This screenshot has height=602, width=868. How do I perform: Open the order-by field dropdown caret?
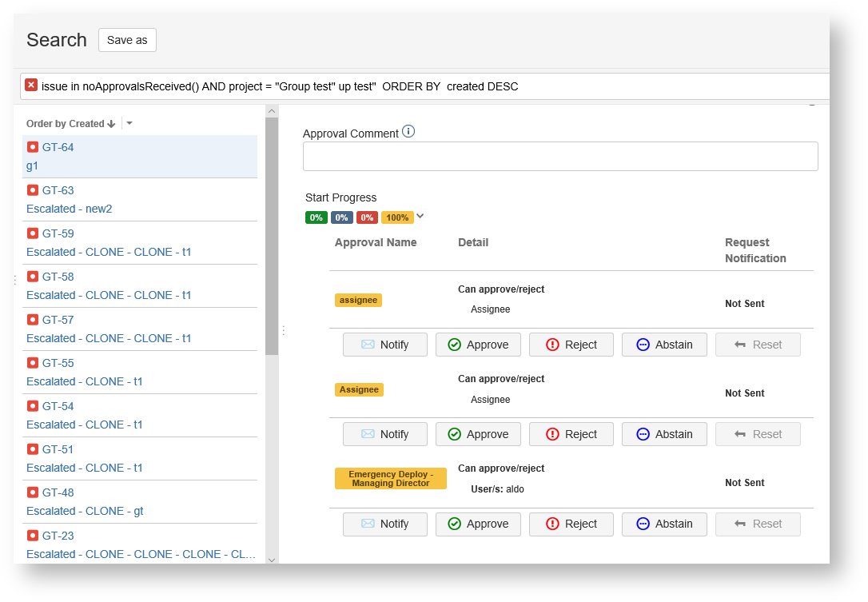(x=129, y=124)
